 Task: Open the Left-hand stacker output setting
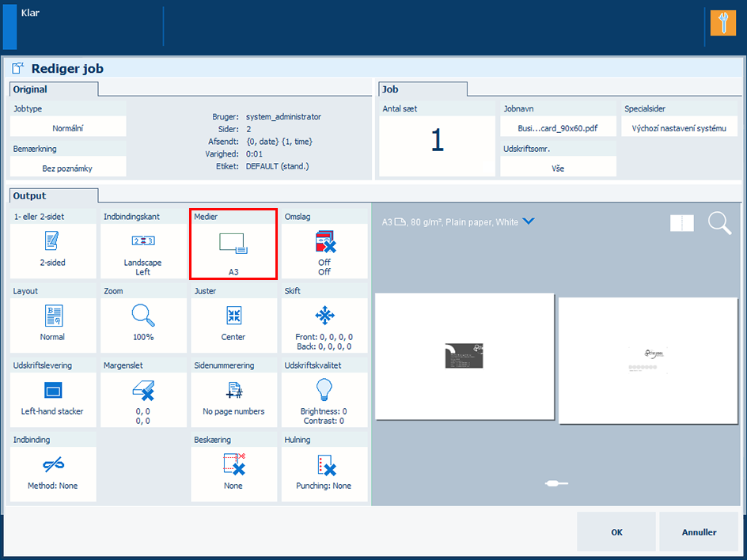point(52,391)
